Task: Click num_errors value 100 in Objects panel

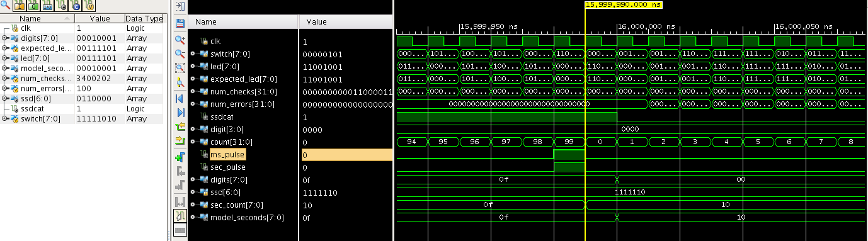Action: [x=83, y=89]
